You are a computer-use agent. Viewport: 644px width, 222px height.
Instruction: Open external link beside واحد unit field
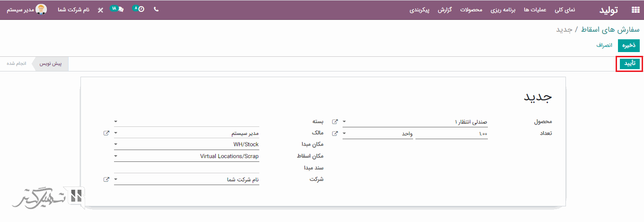[335, 133]
